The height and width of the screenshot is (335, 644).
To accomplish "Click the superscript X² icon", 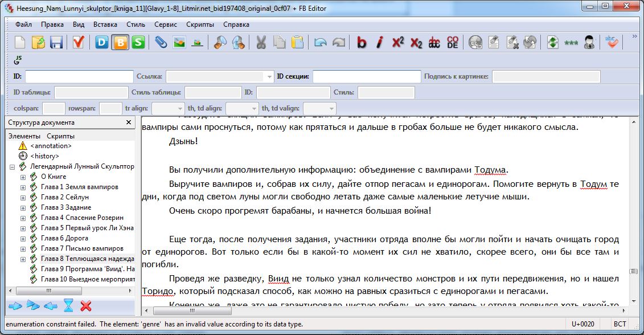I will pos(398,42).
